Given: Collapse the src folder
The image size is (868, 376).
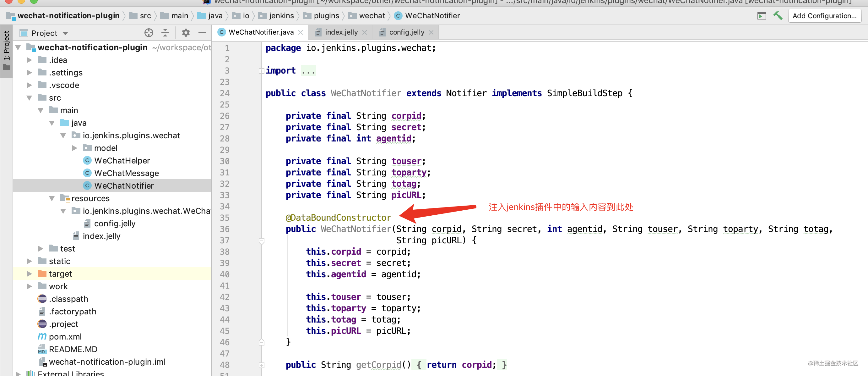Looking at the screenshot, I should pos(29,98).
